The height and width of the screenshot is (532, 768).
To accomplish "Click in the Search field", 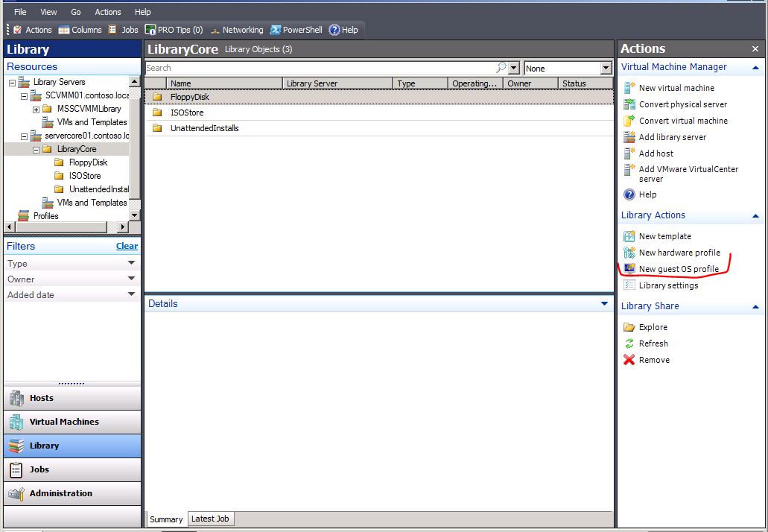I will click(x=321, y=68).
